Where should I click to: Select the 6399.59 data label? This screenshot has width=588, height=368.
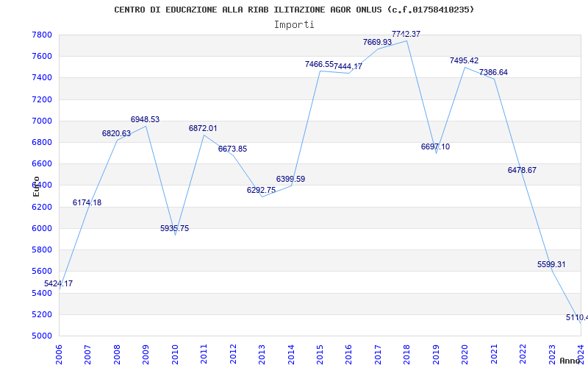pos(290,179)
